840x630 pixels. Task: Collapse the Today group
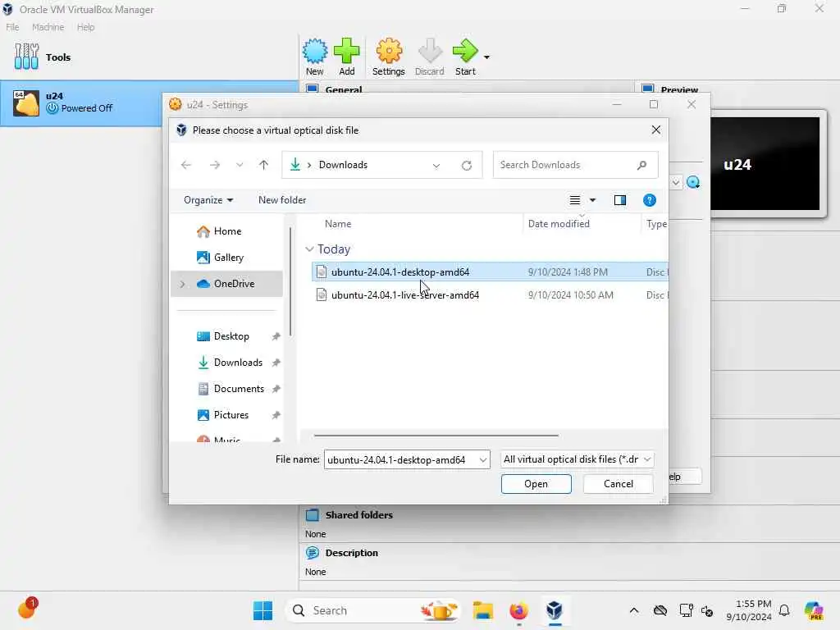[309, 249]
